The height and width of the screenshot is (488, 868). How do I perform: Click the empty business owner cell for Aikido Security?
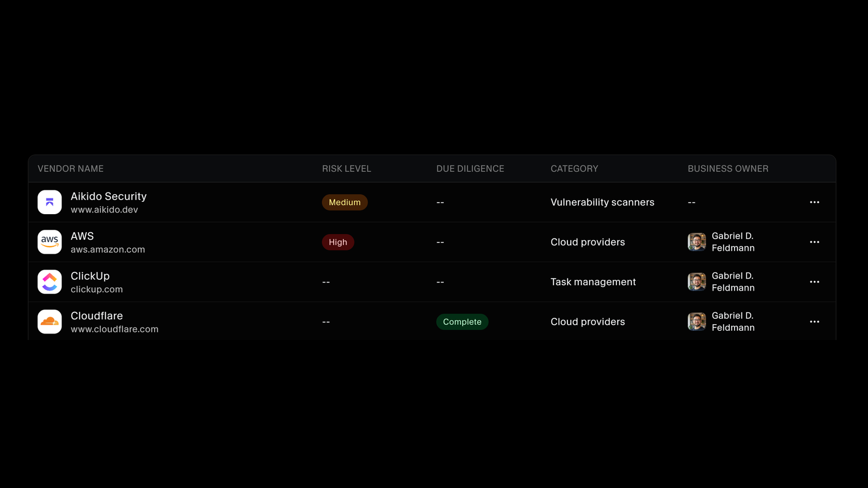[692, 202]
